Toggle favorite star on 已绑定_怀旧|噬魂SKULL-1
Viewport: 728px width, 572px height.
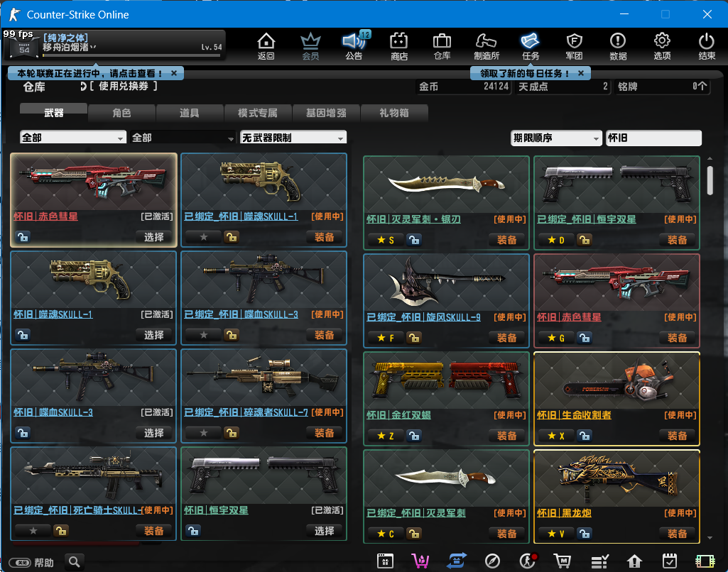tap(203, 237)
